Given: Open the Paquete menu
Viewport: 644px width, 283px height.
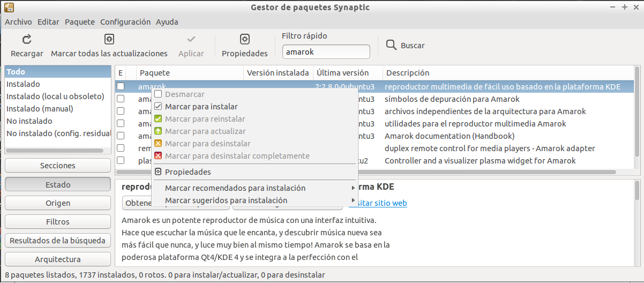Looking at the screenshot, I should tap(80, 22).
